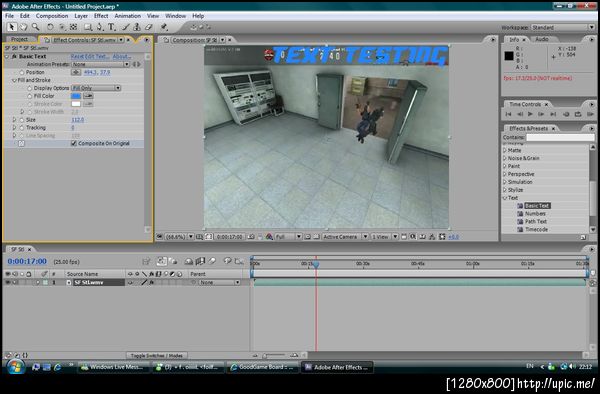Select the Pen tool
Image resolution: width=600 pixels, height=394 pixels.
pyautogui.click(x=100, y=27)
